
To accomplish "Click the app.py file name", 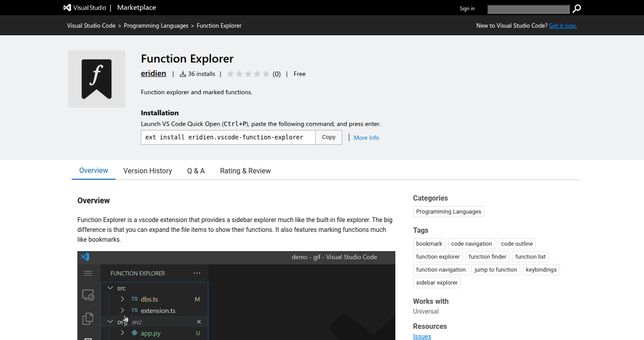I will pos(151,333).
